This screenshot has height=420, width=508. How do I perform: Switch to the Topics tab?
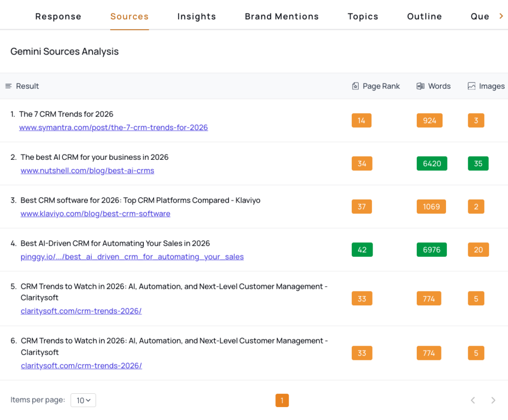coord(363,16)
